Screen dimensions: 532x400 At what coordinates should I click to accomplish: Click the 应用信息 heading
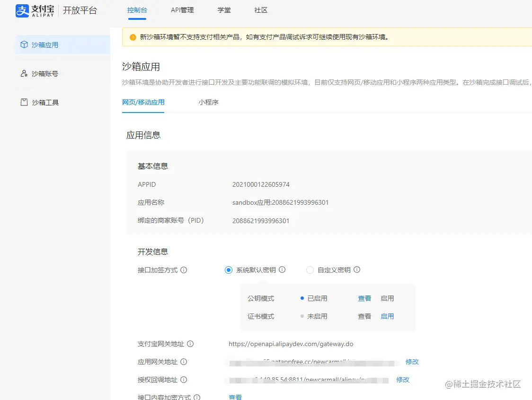pos(143,135)
